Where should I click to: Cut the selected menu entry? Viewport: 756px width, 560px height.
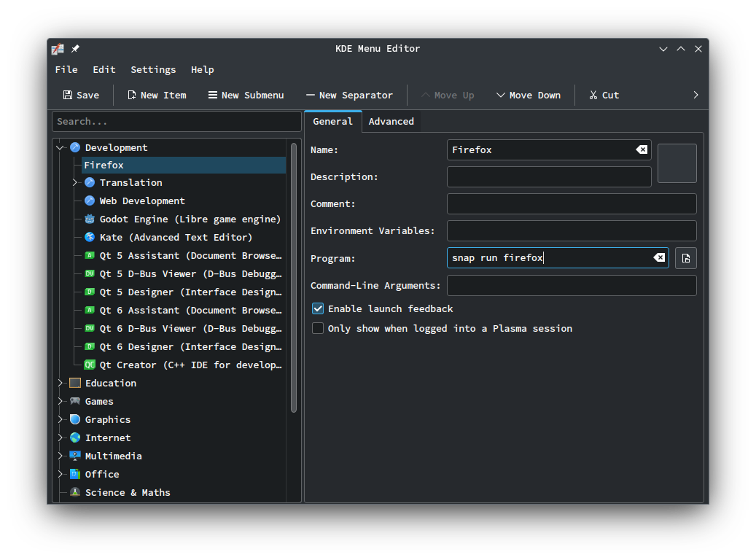(604, 95)
